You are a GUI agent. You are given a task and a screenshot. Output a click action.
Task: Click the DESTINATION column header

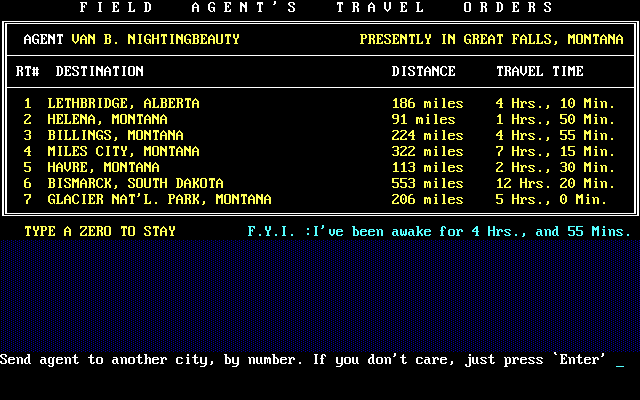click(x=100, y=71)
